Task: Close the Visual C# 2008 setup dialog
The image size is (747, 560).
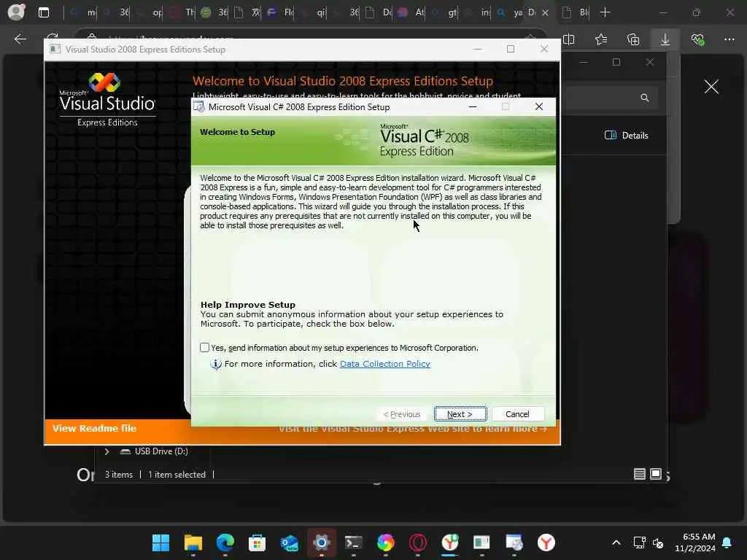Action: (539, 106)
